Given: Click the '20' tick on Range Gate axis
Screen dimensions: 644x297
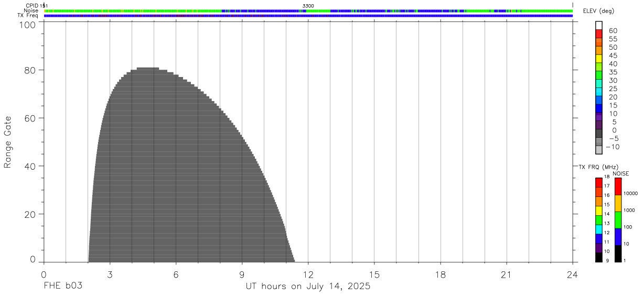Looking at the screenshot, I should 31,215.
